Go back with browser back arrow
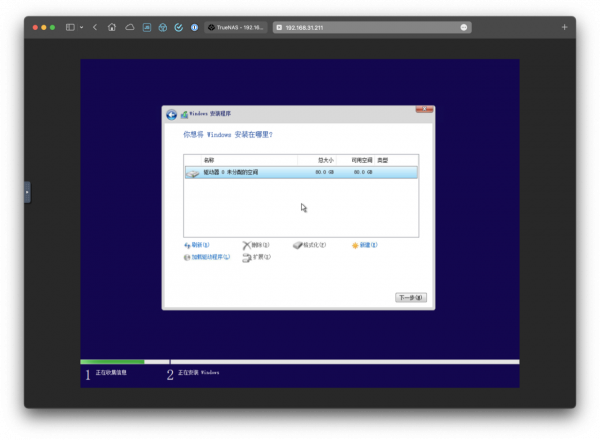Screen dimensions: 600x440 point(95,27)
